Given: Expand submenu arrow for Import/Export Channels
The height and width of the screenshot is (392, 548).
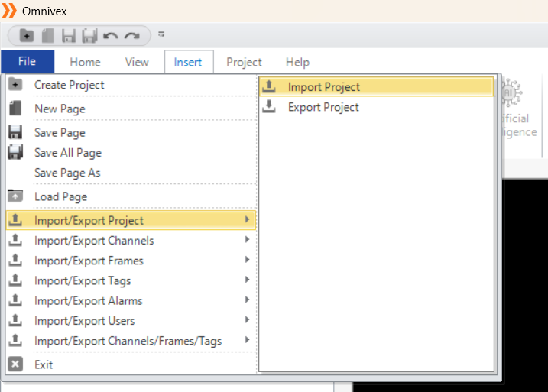Looking at the screenshot, I should click(x=247, y=239).
